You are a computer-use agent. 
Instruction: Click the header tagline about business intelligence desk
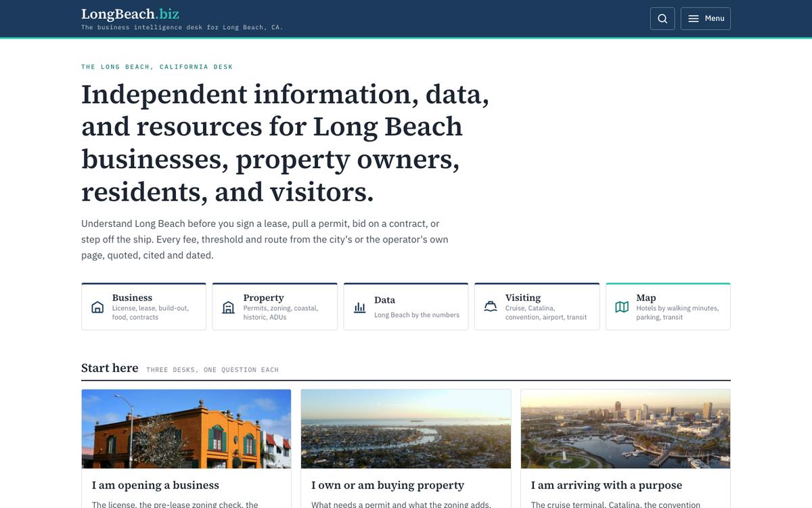click(182, 28)
